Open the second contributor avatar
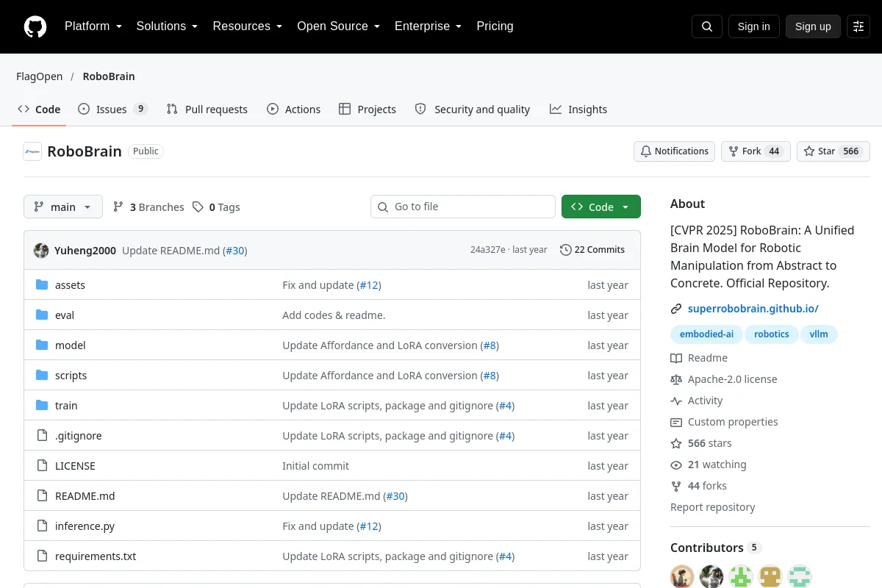882x588 pixels. [711, 577]
